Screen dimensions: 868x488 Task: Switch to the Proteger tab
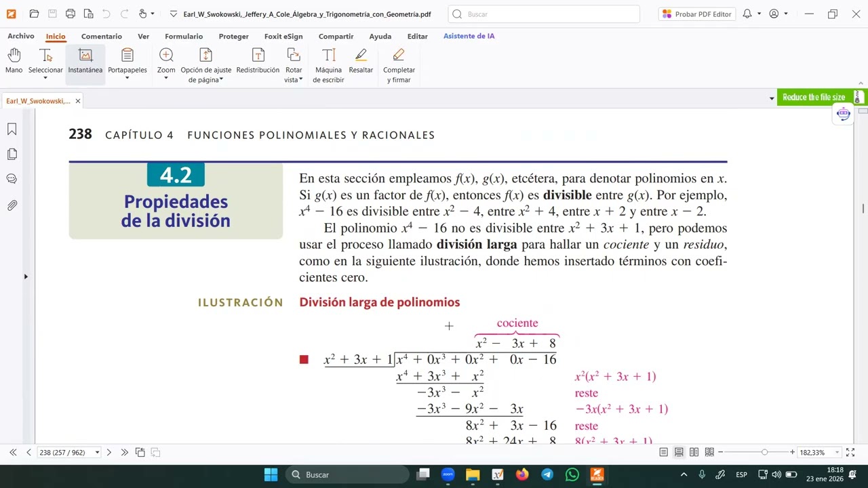233,37
